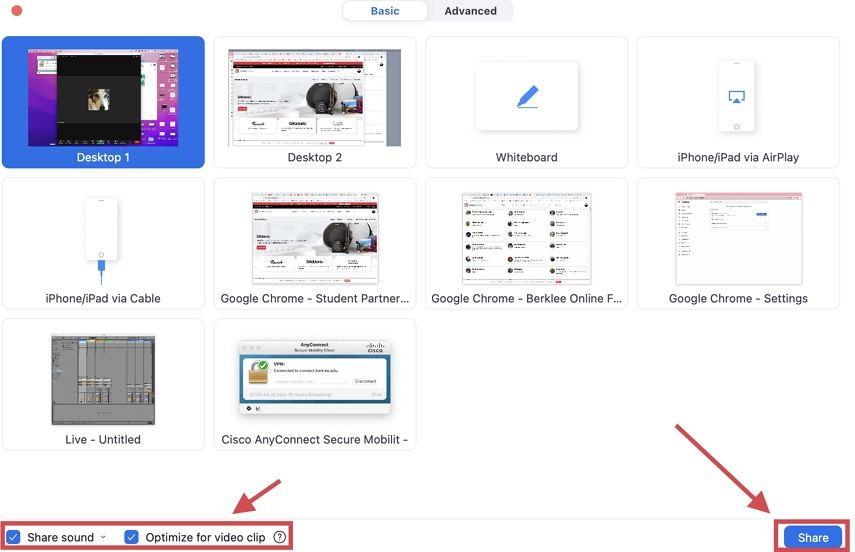Expand the Share sound dropdown arrow
The image size is (855, 552).
pos(103,537)
